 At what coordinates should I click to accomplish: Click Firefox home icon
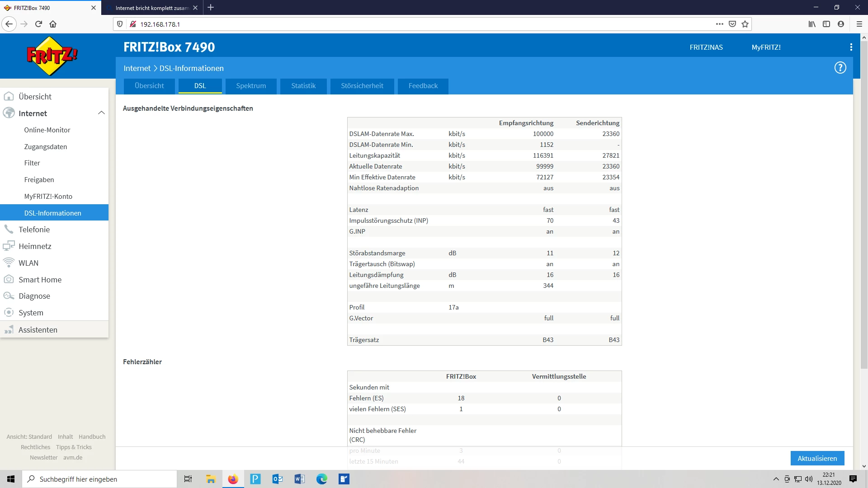point(53,24)
